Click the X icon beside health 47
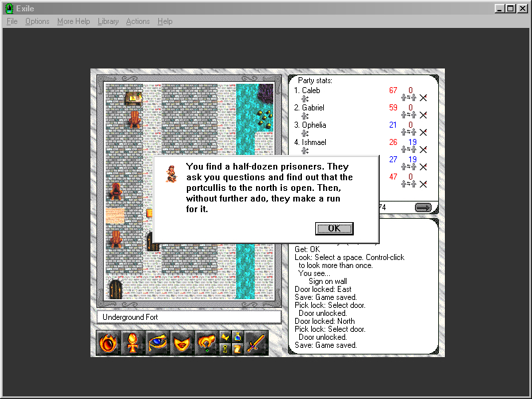This screenshot has height=399, width=532. tap(423, 184)
